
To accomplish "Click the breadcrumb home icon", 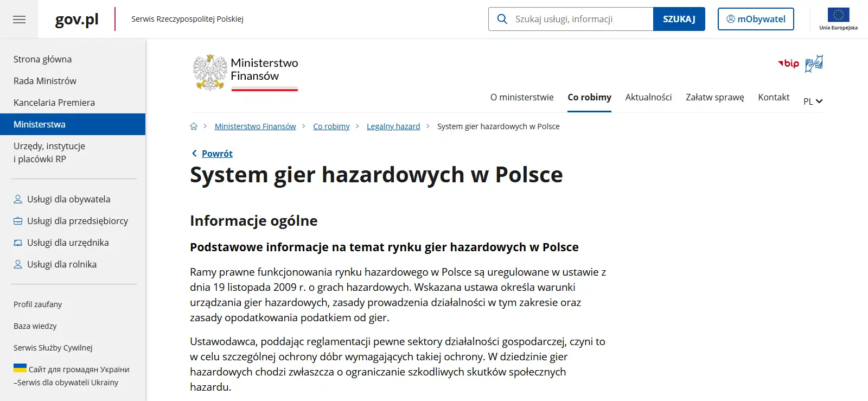I will 194,126.
